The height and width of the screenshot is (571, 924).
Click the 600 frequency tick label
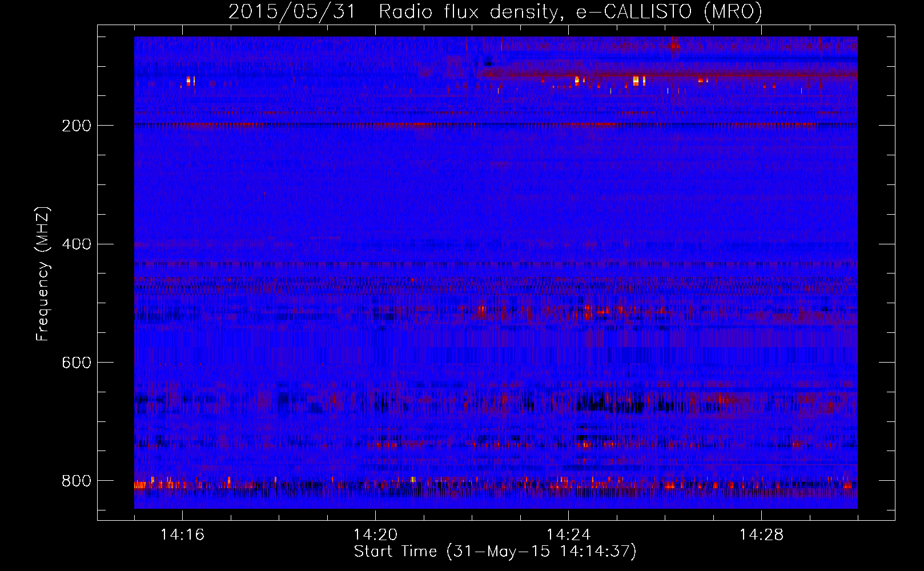77,363
